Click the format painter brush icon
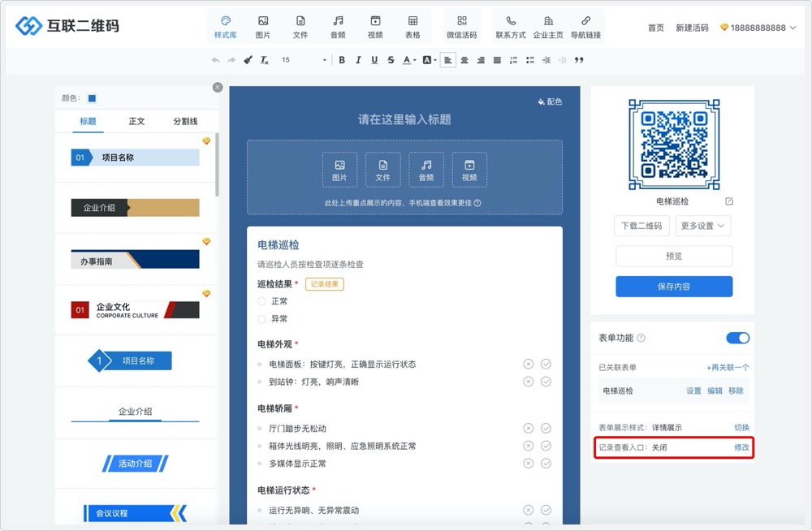Viewport: 812px width, 531px height. pyautogui.click(x=248, y=60)
